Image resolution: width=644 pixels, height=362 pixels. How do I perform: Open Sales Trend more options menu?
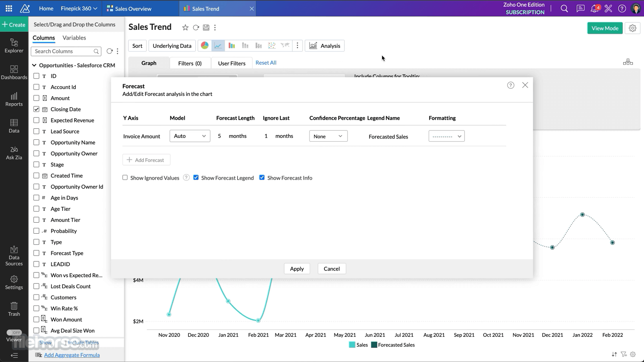click(x=215, y=27)
